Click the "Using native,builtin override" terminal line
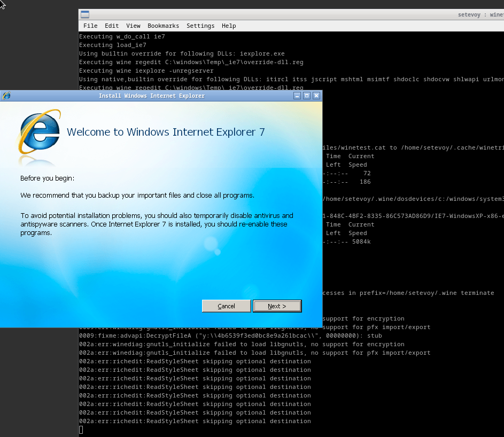Viewport: 504px width, 437px height. (291, 80)
